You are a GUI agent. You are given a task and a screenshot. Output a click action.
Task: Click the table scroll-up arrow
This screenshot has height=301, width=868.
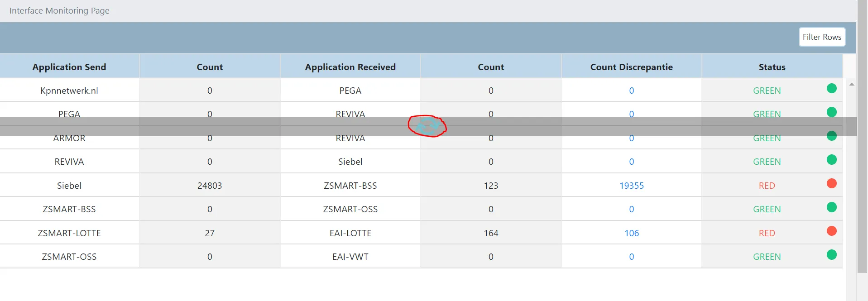pos(852,85)
